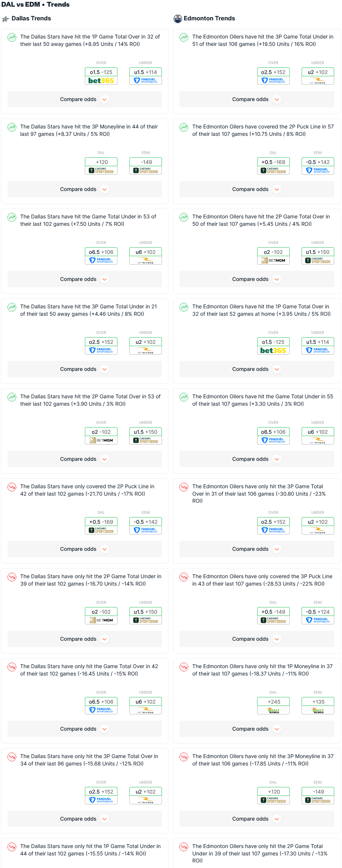Click red trend-down icon on Dallas 2P Puck Line card
Screen dimensions: 342x868
12,487
